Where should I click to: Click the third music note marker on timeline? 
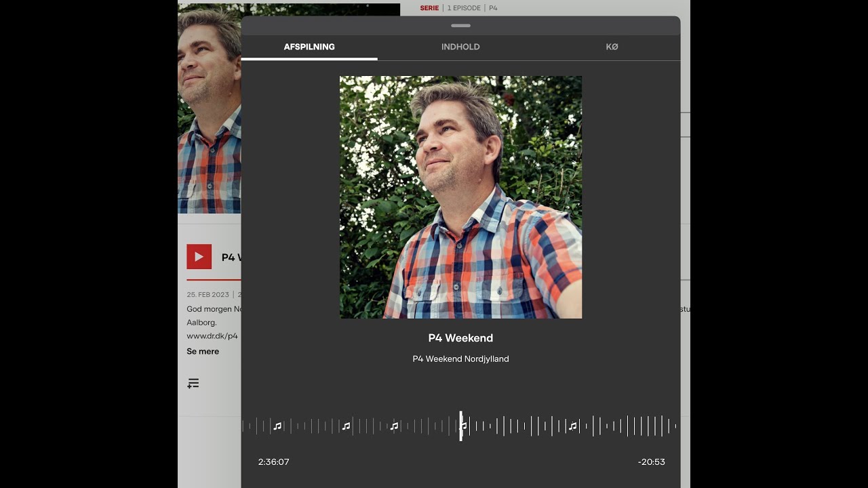(394, 426)
